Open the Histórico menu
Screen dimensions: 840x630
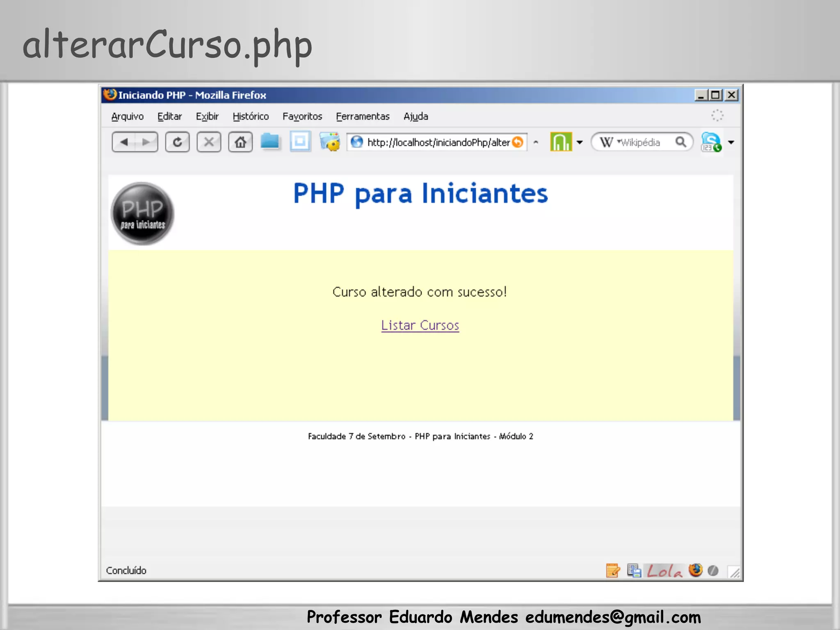tap(251, 116)
